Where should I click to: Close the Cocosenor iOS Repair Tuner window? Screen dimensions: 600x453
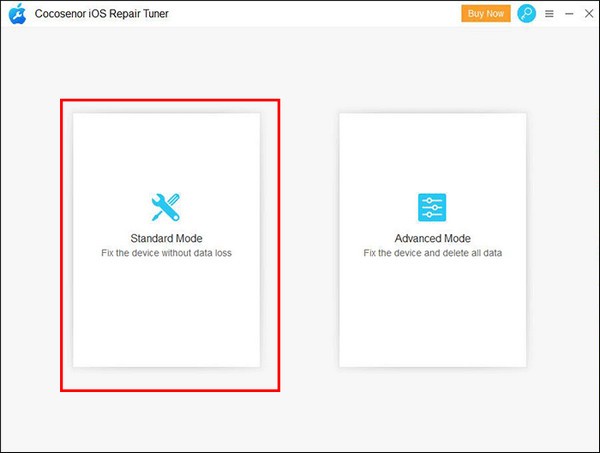(x=589, y=14)
